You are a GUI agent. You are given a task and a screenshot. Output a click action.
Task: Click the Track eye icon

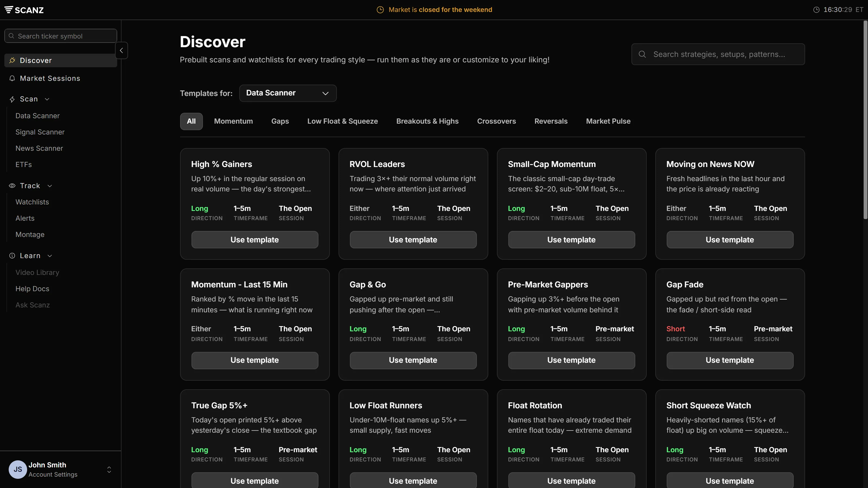click(x=12, y=185)
